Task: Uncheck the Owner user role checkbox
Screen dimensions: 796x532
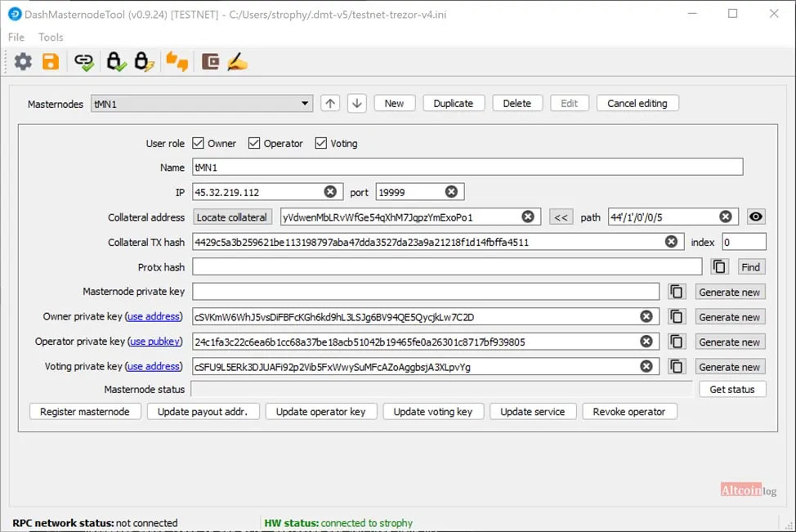Action: [198, 143]
